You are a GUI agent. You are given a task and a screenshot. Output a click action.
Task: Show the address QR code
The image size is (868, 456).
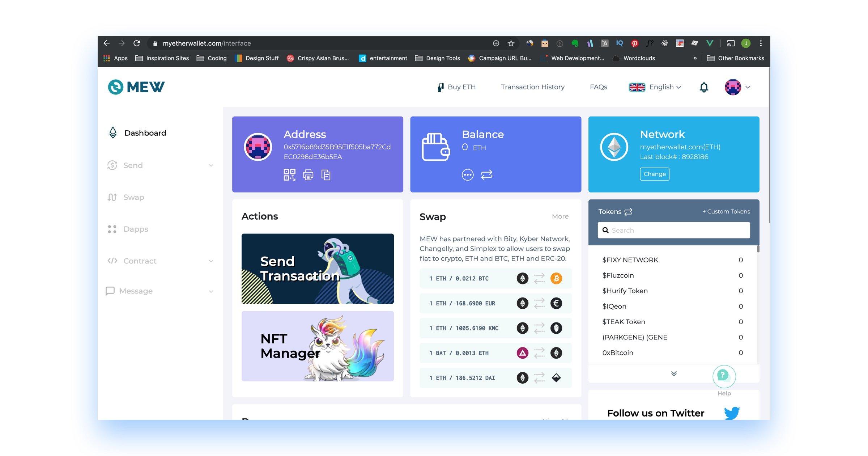(x=289, y=175)
